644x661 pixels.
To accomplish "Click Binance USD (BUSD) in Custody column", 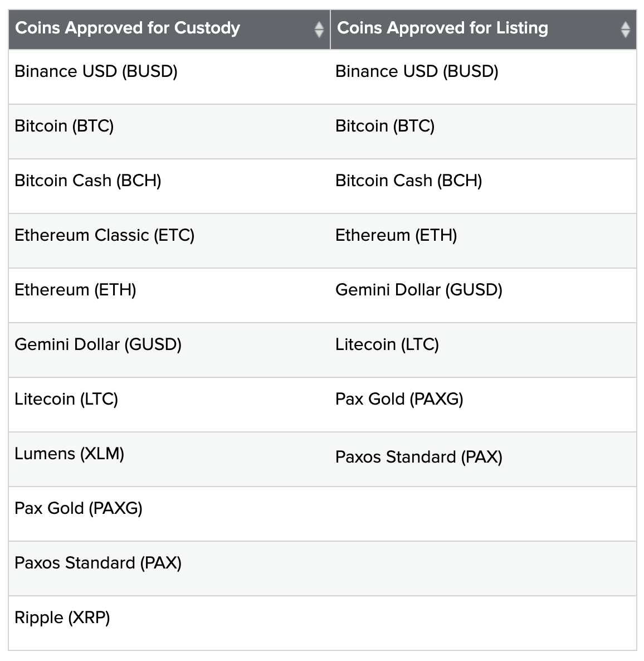I will pyautogui.click(x=96, y=71).
